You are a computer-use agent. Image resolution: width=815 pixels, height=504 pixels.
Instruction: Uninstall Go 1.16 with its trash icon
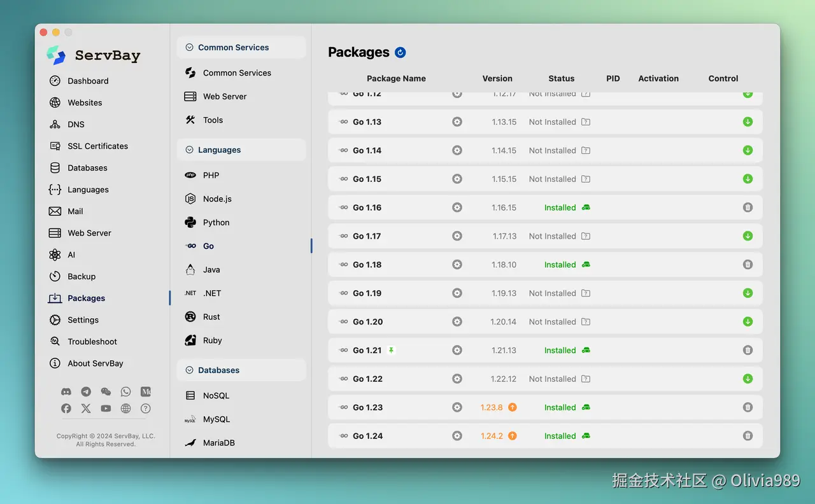[748, 207]
